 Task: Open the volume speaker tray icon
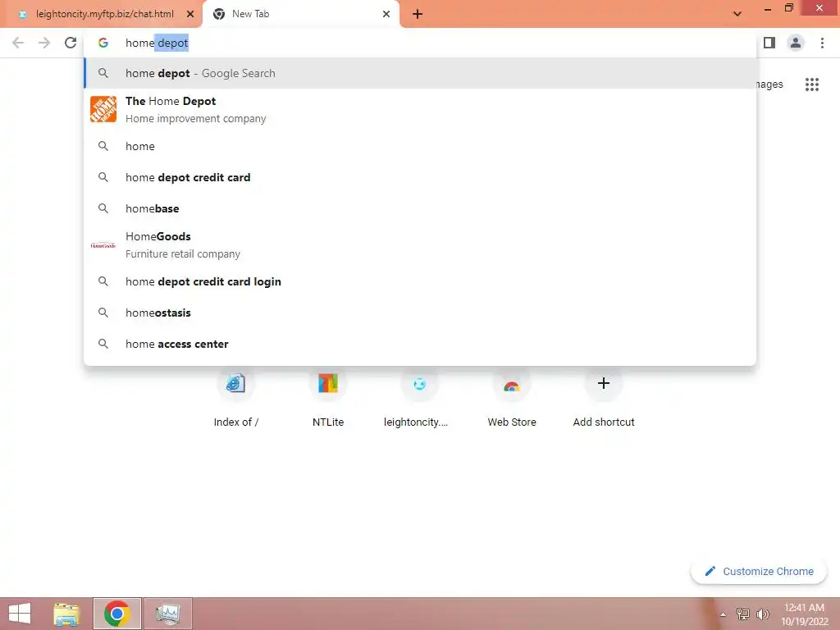tap(762, 614)
